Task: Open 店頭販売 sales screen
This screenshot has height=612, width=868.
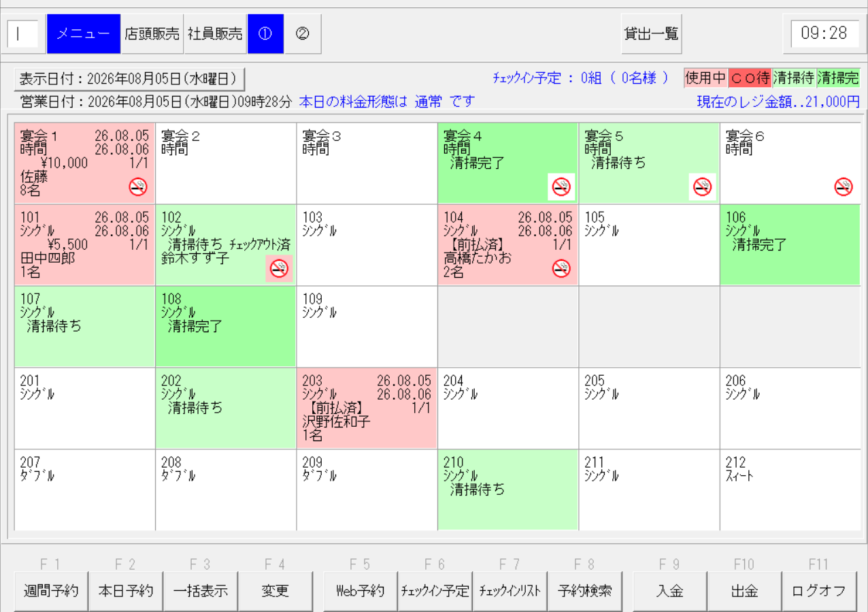Action: pos(152,33)
